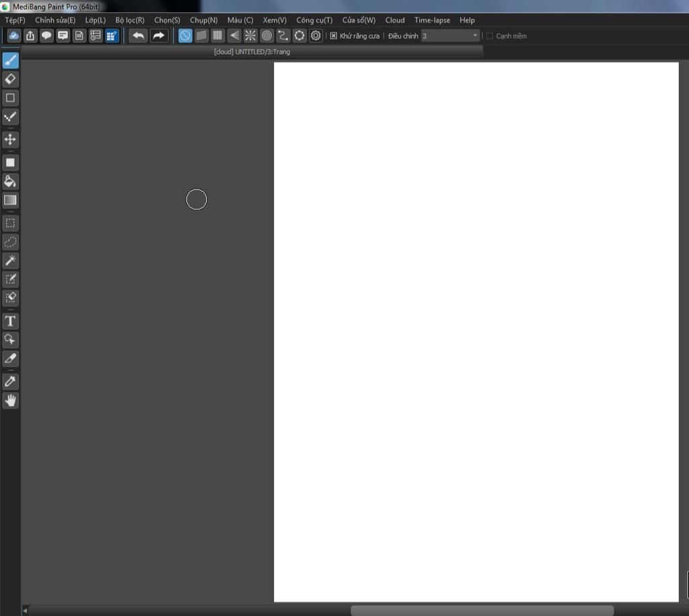Enable radial snap

click(250, 36)
